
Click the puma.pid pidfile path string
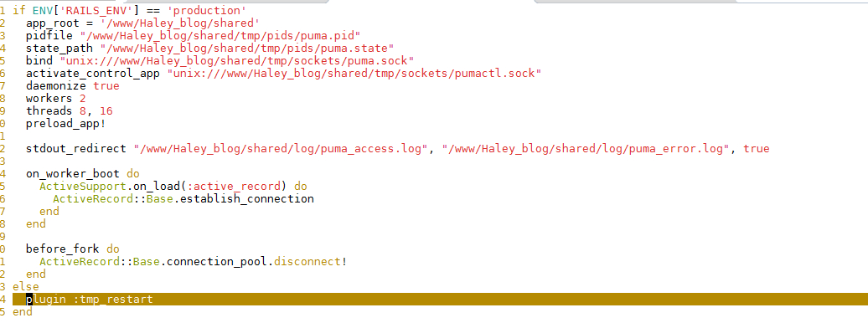(x=220, y=35)
